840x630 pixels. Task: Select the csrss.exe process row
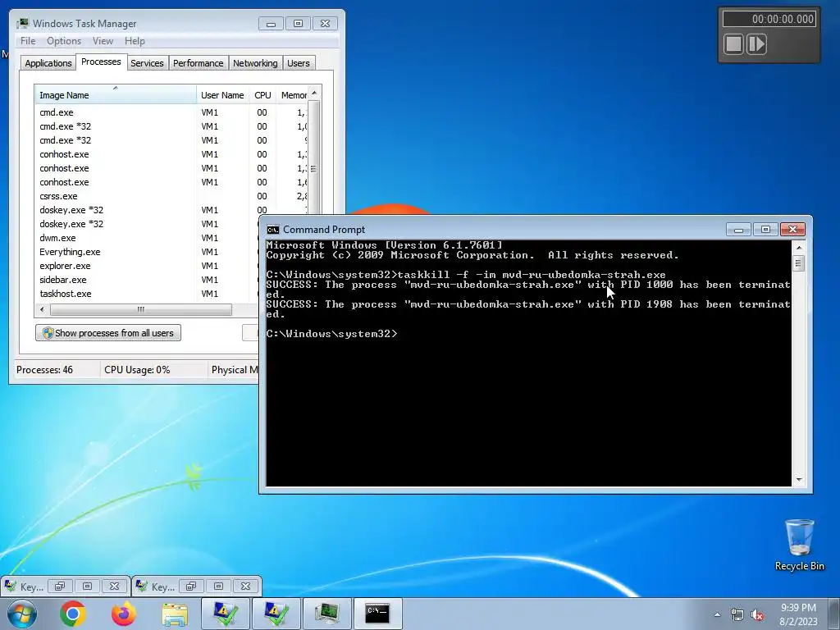(x=171, y=196)
